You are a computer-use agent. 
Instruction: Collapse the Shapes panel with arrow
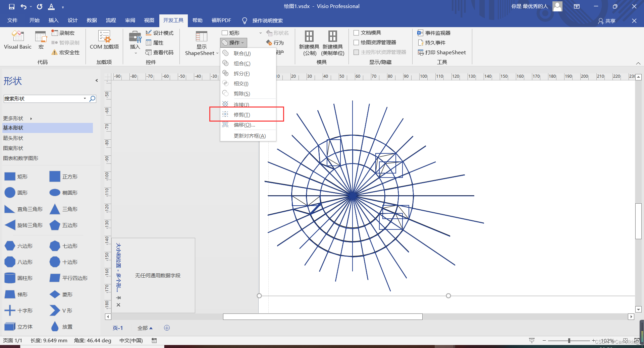point(97,80)
